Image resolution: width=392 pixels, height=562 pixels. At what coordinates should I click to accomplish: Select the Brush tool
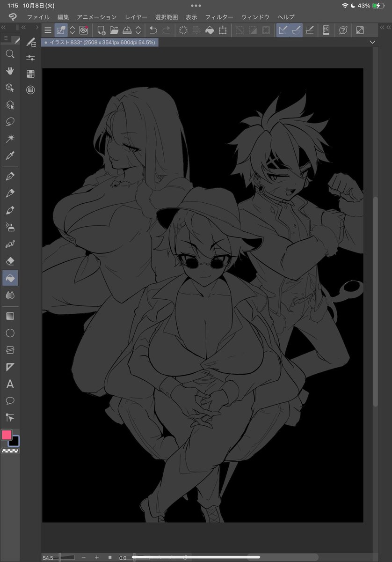[x=10, y=210]
